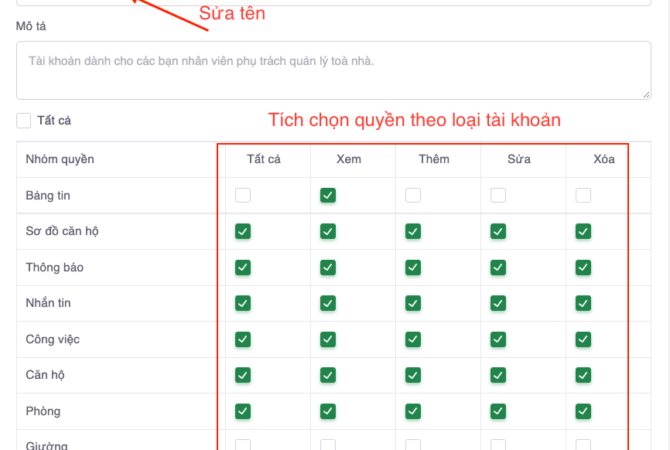Uncheck the Xem checkbox for Bảng tin
This screenshot has height=450, width=670.
328,195
